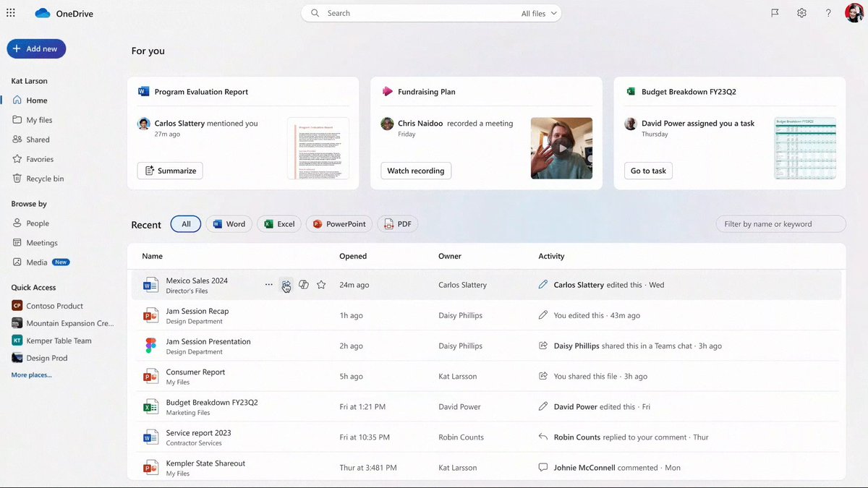Image resolution: width=868 pixels, height=488 pixels.
Task: Open the Consumer Report file name
Action: (195, 372)
